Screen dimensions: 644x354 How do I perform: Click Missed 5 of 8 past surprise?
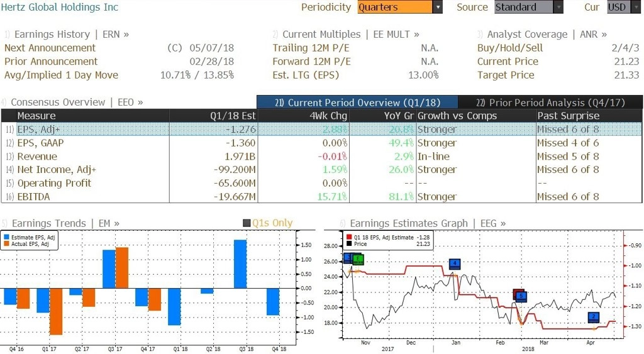(568, 157)
